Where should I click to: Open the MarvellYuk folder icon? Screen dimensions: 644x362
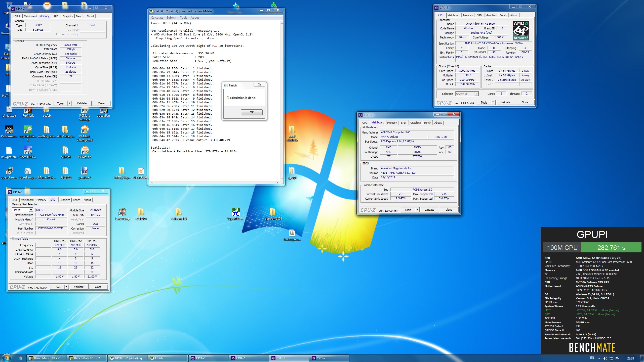coord(47,173)
